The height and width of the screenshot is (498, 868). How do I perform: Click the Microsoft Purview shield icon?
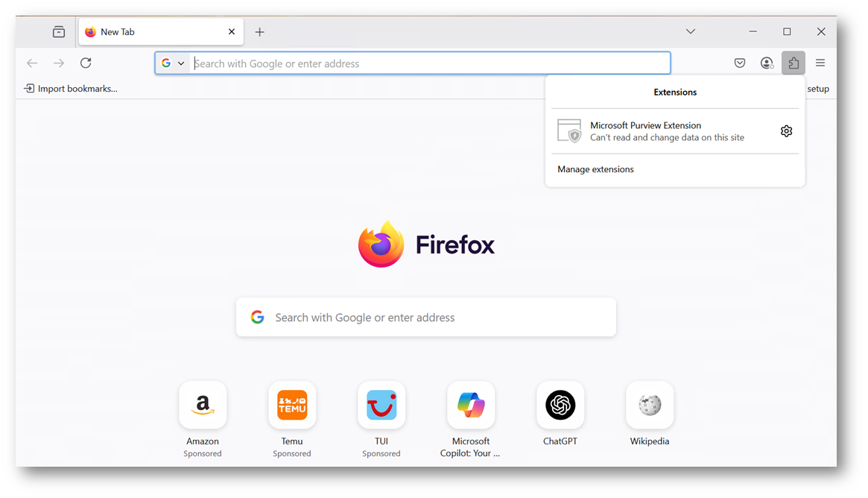coord(569,130)
